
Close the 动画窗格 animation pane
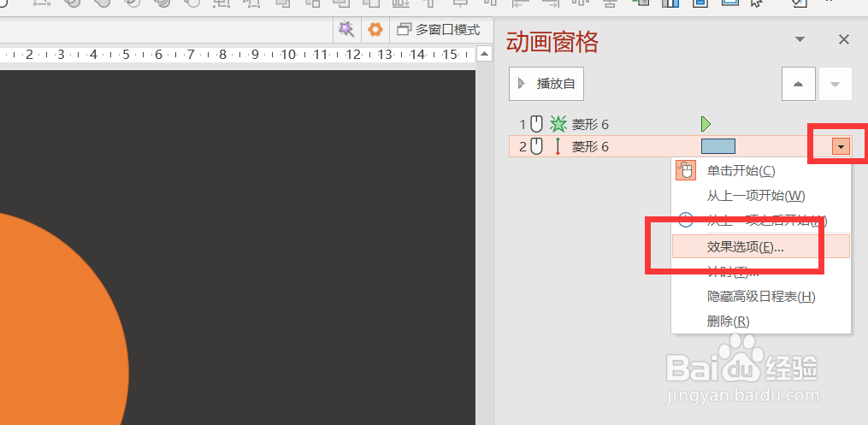tap(844, 39)
